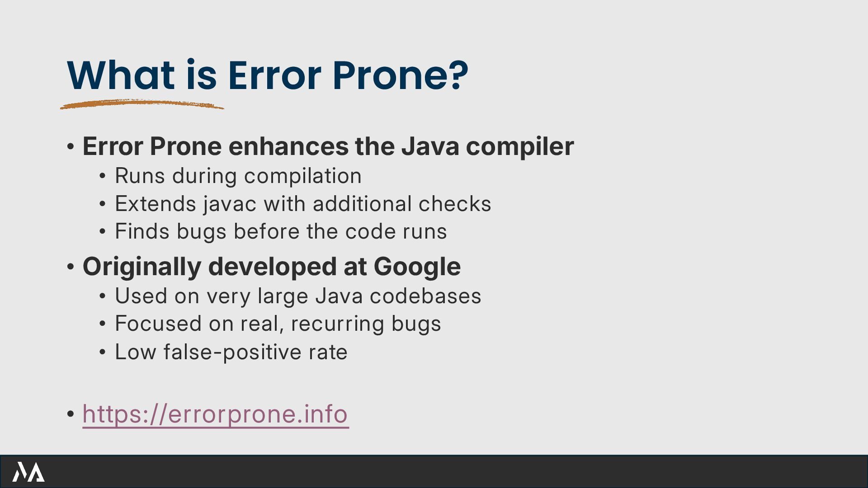Click the slide title "What is Error Prone?"
The width and height of the screenshot is (868, 488).
pos(267,75)
